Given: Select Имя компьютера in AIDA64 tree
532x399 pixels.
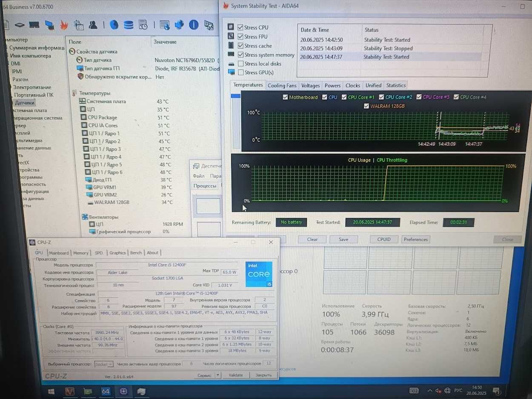Looking at the screenshot, I should [30, 56].
